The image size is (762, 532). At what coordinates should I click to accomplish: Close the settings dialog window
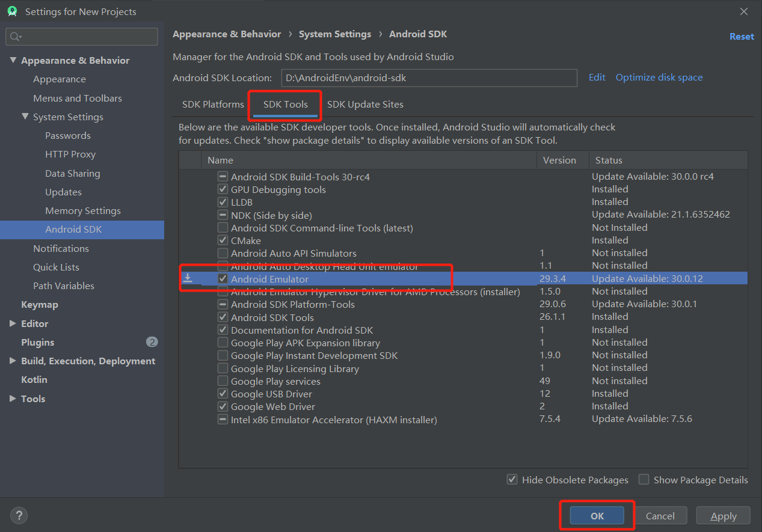pos(744,11)
